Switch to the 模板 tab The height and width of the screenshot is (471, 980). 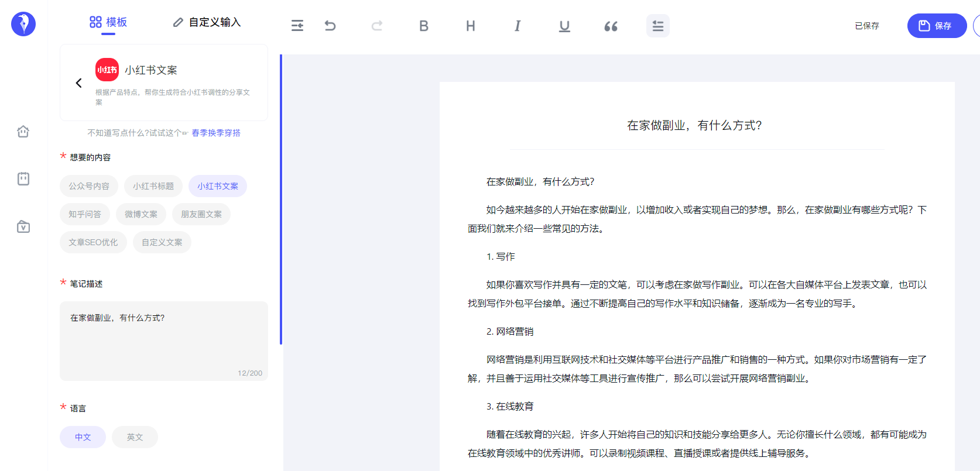point(108,22)
